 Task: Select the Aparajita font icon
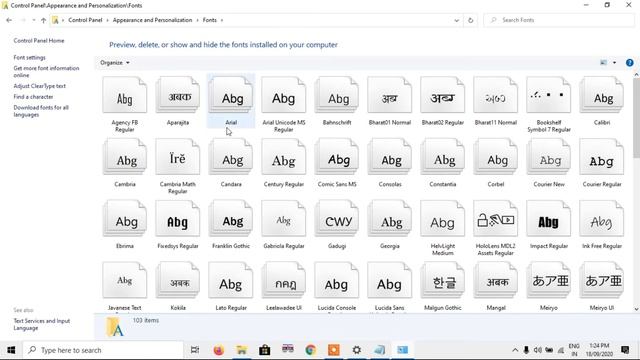178,96
